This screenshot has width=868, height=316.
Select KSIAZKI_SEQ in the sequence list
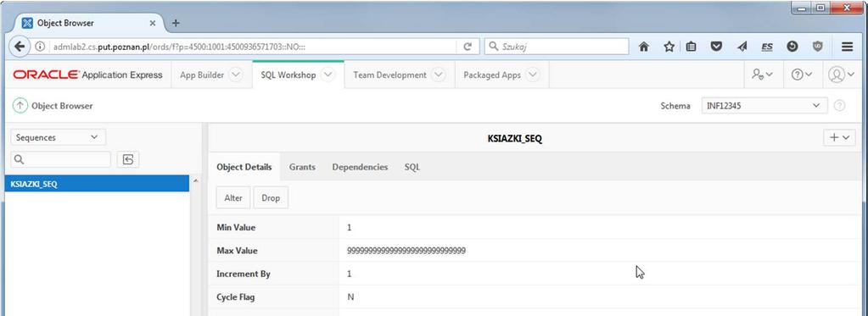pyautogui.click(x=97, y=185)
